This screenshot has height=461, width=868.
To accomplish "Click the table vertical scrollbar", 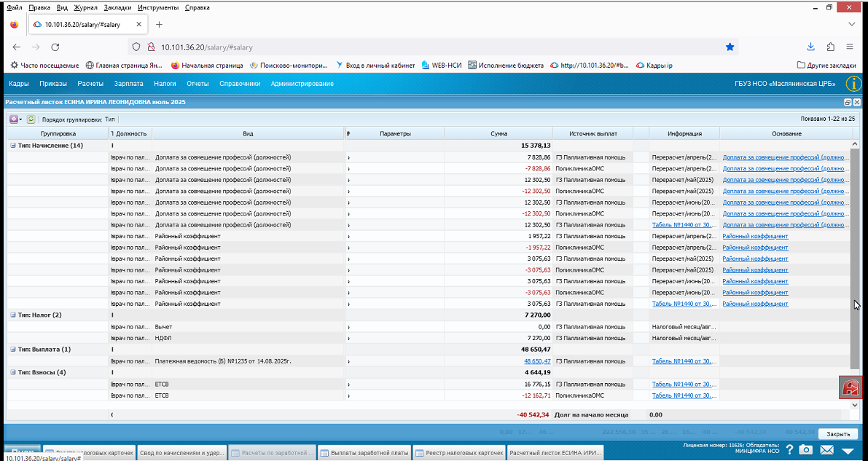I will pyautogui.click(x=856, y=257).
